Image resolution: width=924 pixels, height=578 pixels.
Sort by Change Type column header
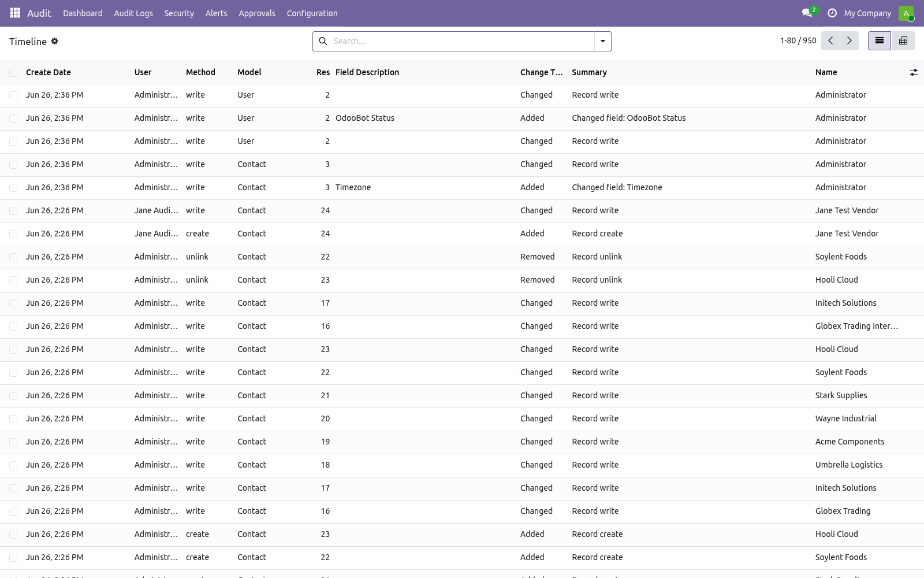tap(541, 72)
